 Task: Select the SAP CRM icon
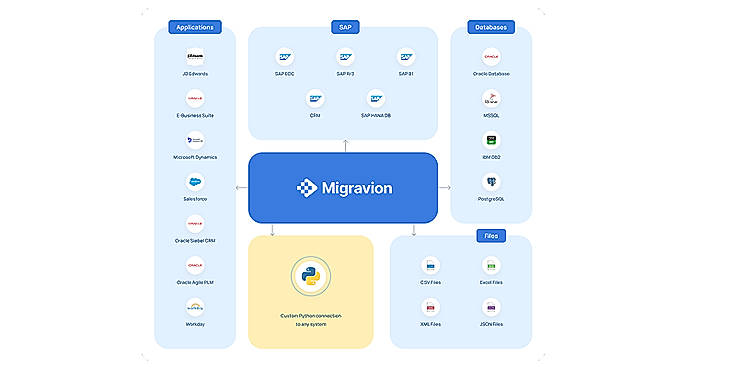tap(315, 99)
